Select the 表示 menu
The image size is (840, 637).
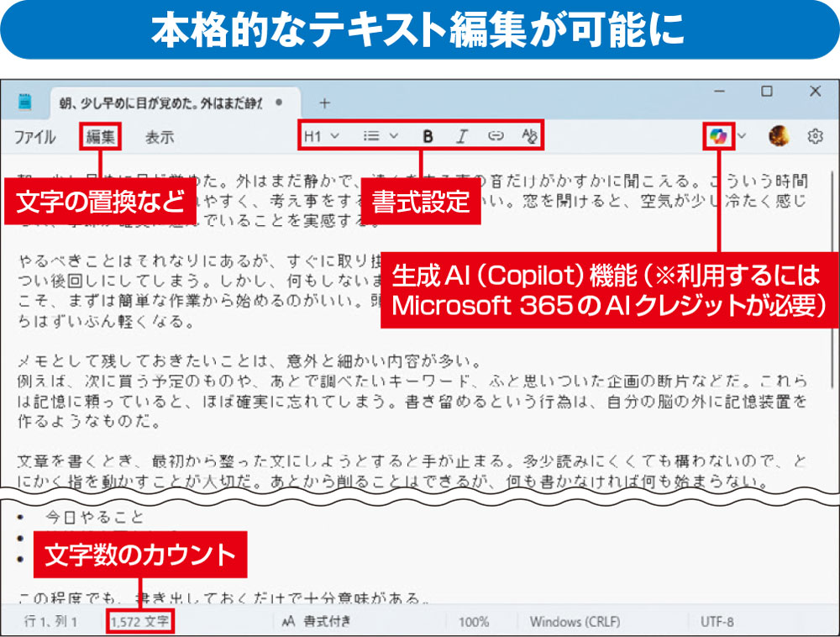click(159, 136)
